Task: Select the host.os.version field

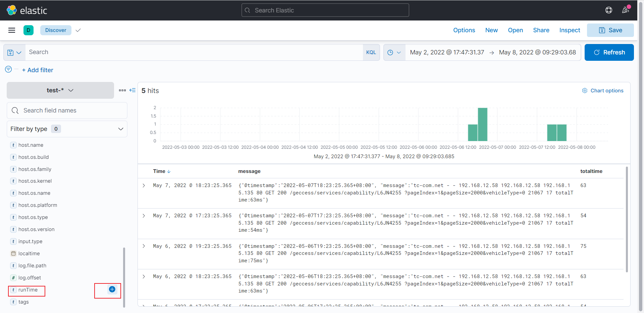Action: click(36, 229)
